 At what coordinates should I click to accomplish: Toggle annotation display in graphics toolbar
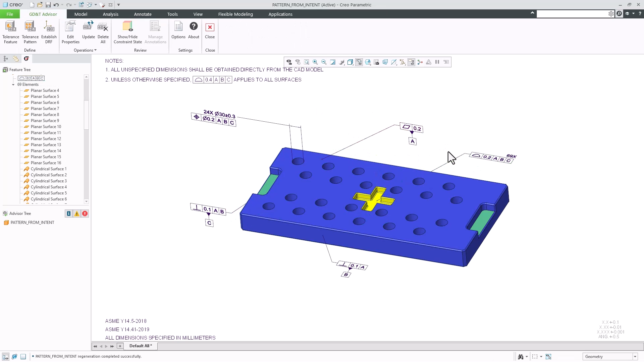point(411,62)
